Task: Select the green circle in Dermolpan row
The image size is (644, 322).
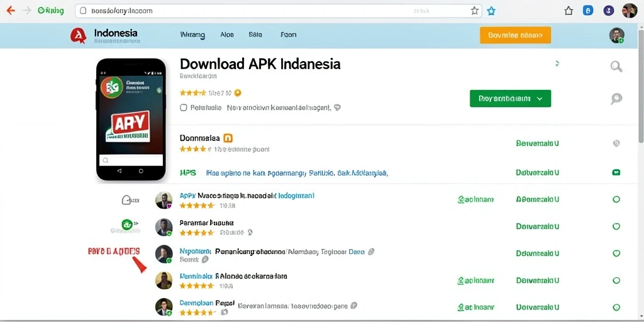Action: [616, 307]
